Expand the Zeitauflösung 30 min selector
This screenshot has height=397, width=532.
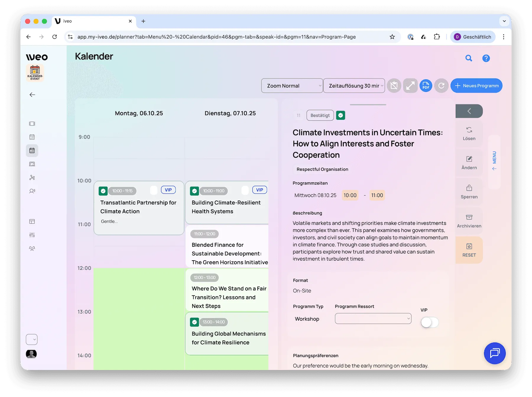pyautogui.click(x=354, y=85)
